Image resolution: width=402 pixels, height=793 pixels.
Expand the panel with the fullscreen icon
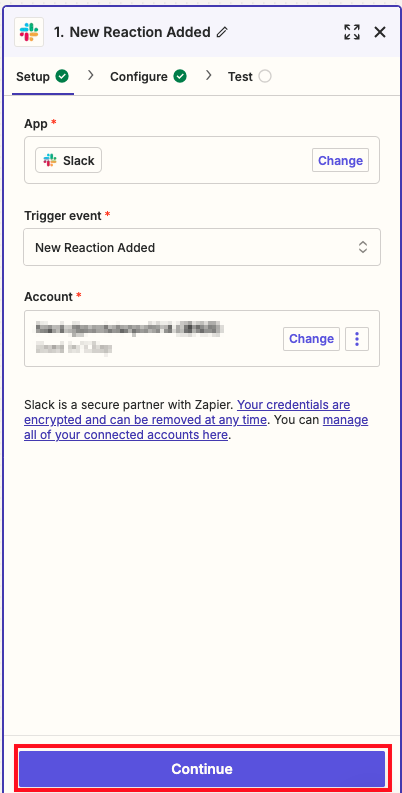(352, 32)
